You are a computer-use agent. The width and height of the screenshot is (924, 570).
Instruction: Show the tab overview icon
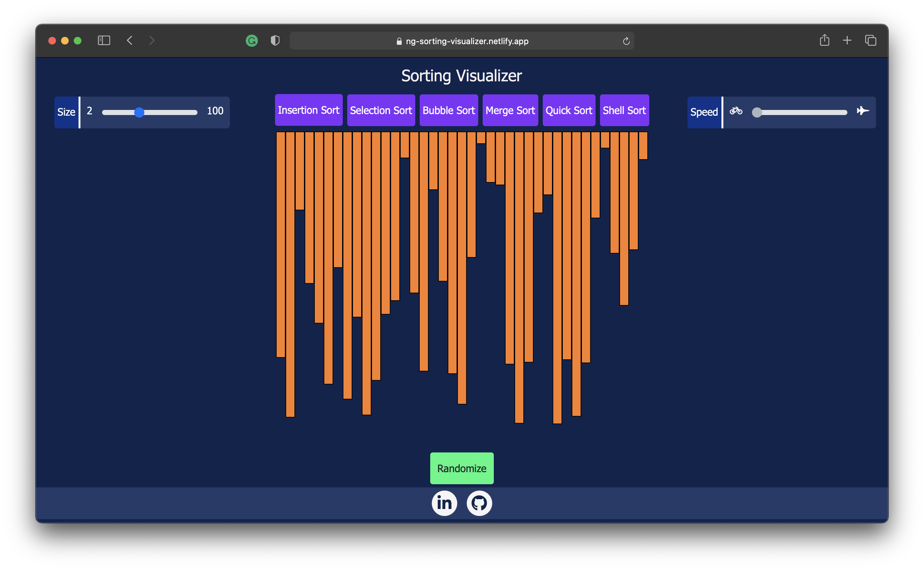pos(871,40)
